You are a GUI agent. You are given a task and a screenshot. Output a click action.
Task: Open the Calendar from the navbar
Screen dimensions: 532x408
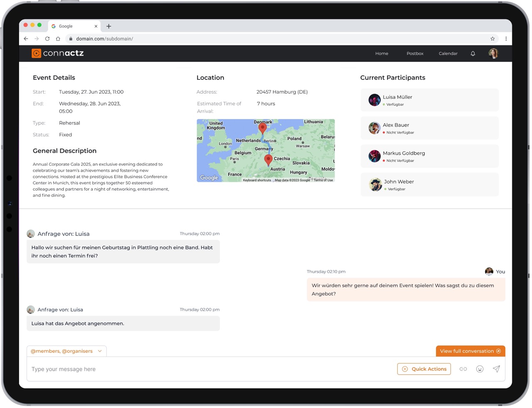pyautogui.click(x=448, y=53)
